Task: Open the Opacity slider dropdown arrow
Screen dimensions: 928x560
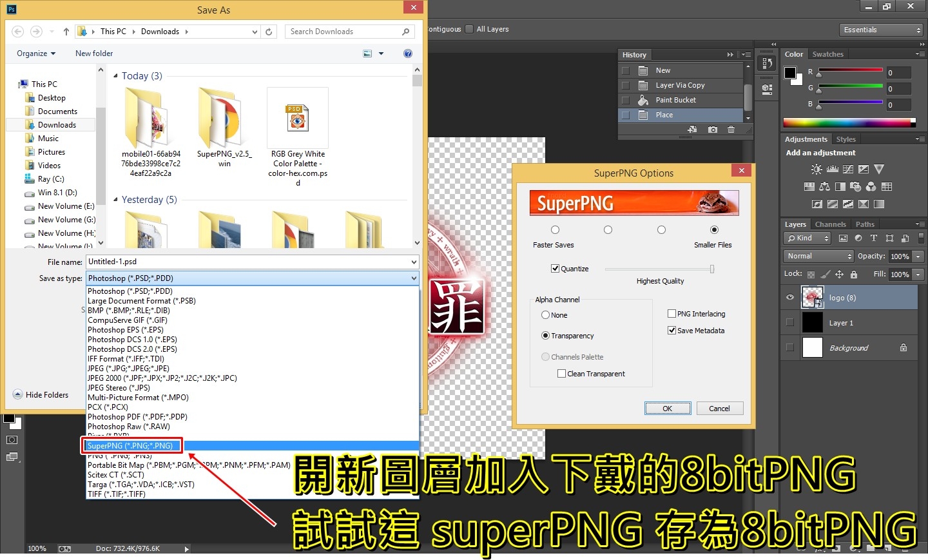Action: [x=918, y=256]
